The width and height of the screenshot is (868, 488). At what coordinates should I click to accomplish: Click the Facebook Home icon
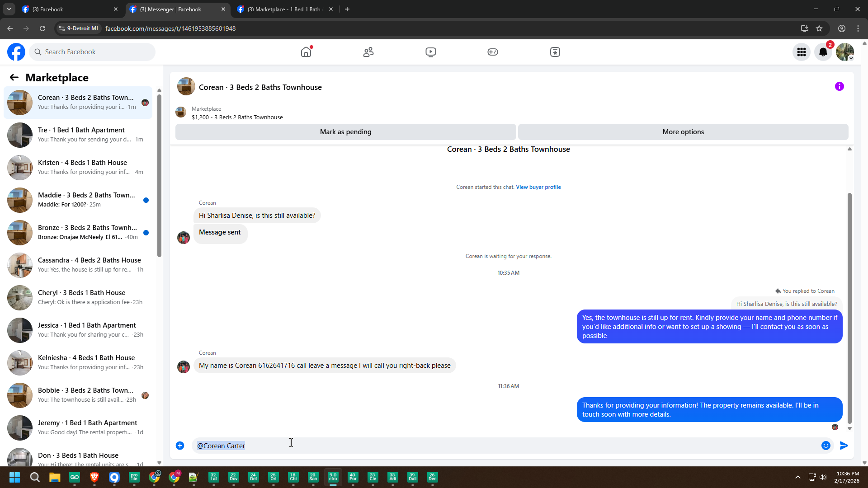click(x=306, y=52)
